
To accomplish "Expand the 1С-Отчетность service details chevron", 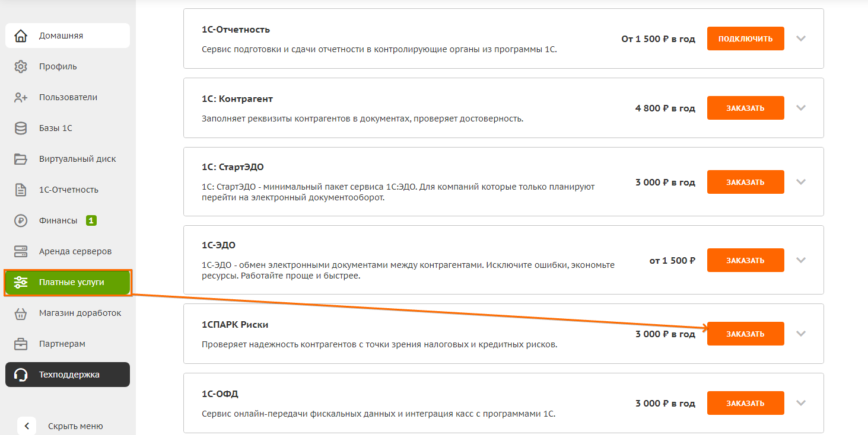I will coord(801,39).
